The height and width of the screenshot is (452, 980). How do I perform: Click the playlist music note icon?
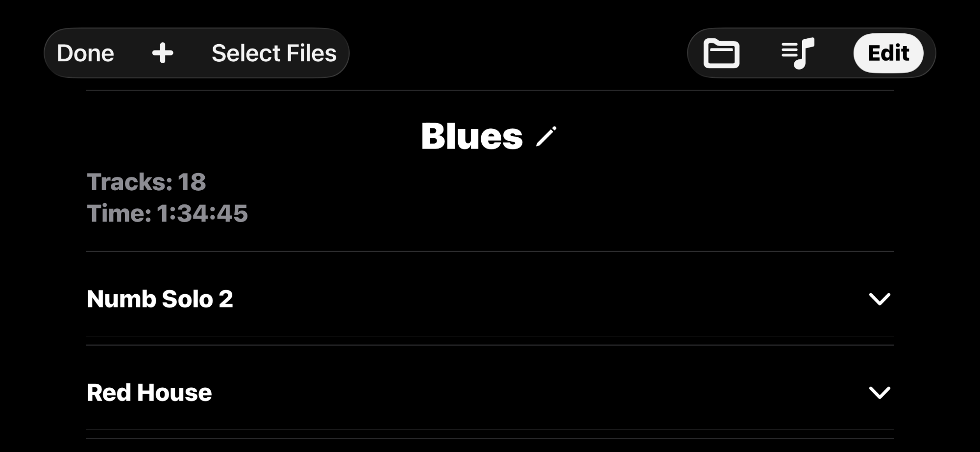pyautogui.click(x=796, y=53)
